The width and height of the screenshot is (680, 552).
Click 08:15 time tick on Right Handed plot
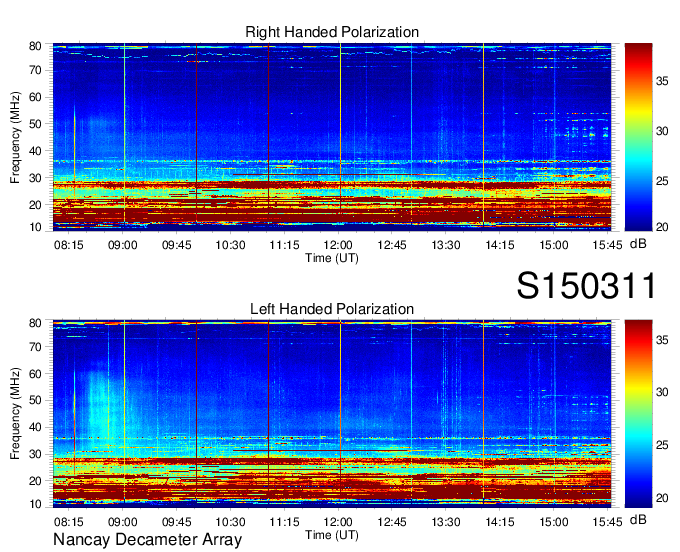[x=69, y=245]
